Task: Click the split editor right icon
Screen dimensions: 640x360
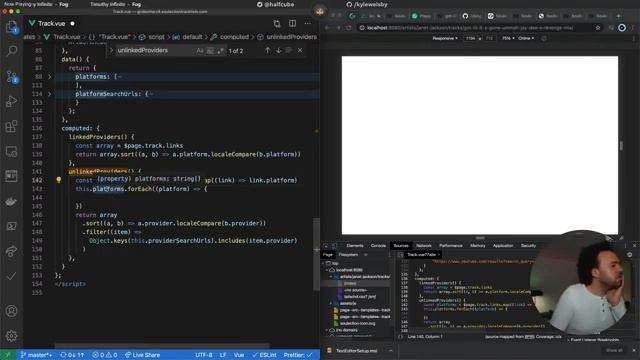Action: pyautogui.click(x=292, y=23)
